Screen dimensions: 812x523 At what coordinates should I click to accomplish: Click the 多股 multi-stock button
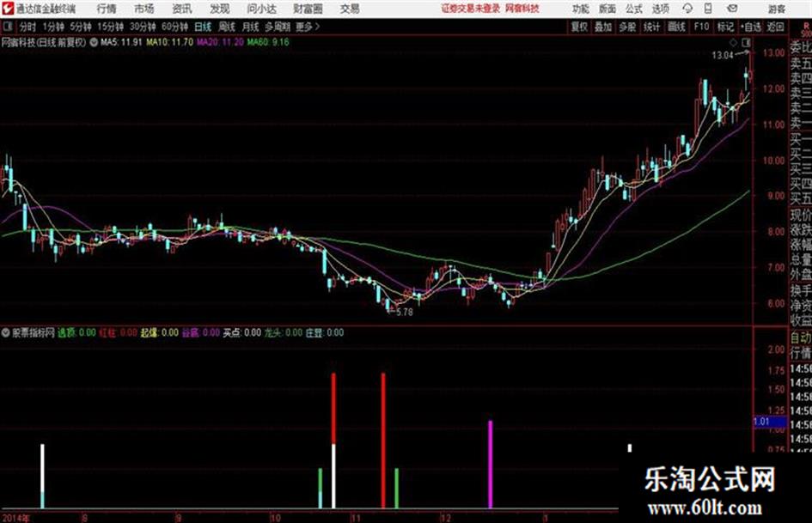627,27
